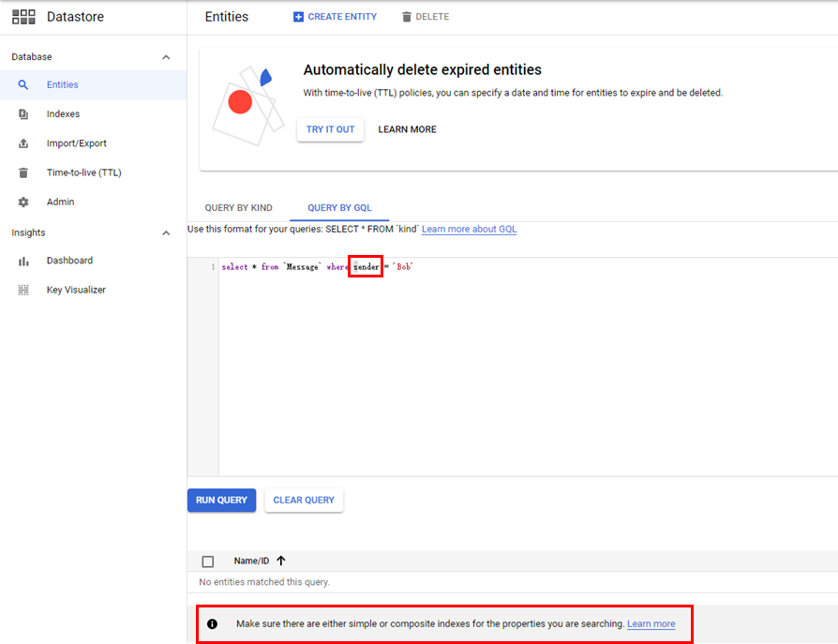This screenshot has width=838, height=644.
Task: Click the info icon in index notice
Action: (x=213, y=624)
